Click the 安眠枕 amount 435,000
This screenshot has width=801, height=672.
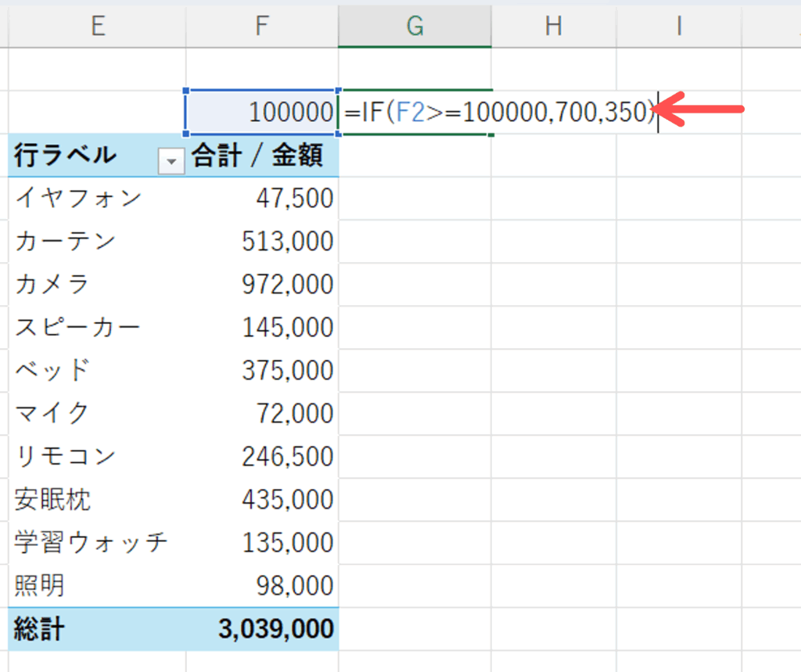pyautogui.click(x=287, y=500)
